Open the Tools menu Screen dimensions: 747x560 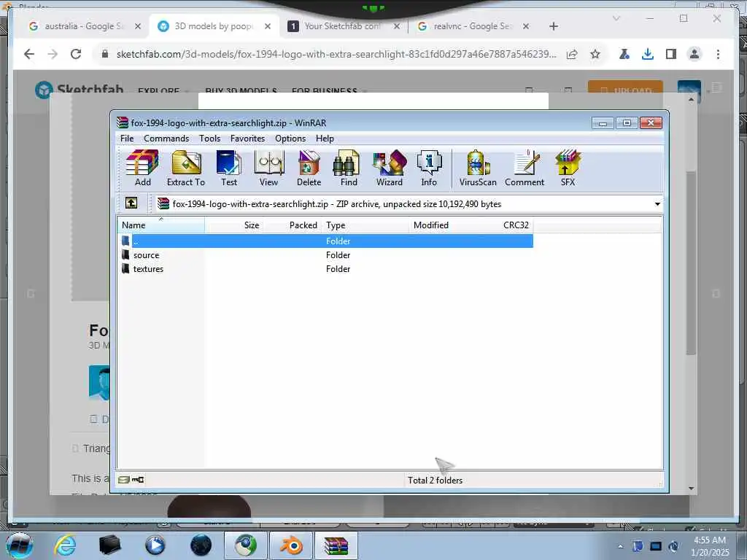(x=209, y=139)
